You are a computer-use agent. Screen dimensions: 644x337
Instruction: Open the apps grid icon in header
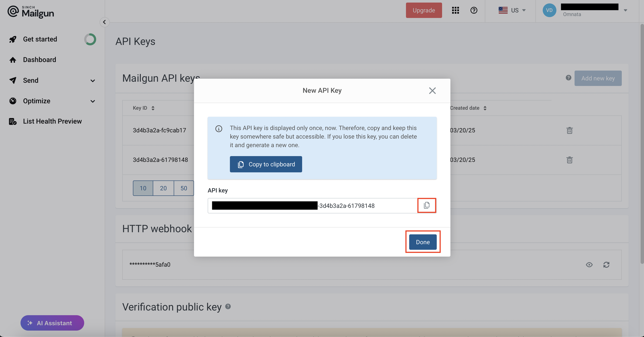point(455,10)
